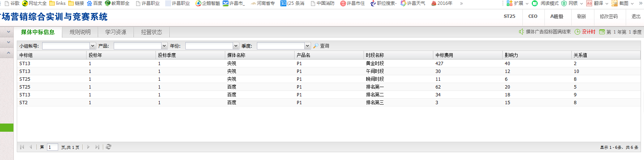Open the 网址大全 bookmark

[x=34, y=3]
